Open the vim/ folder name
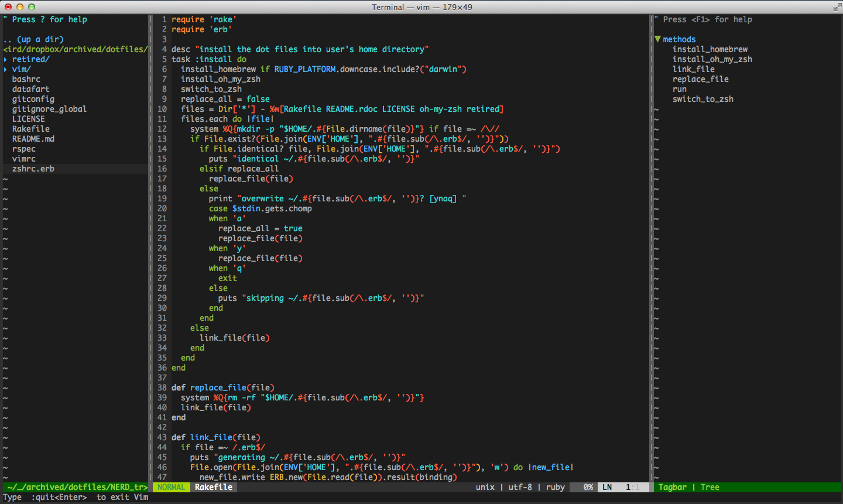 (22, 69)
